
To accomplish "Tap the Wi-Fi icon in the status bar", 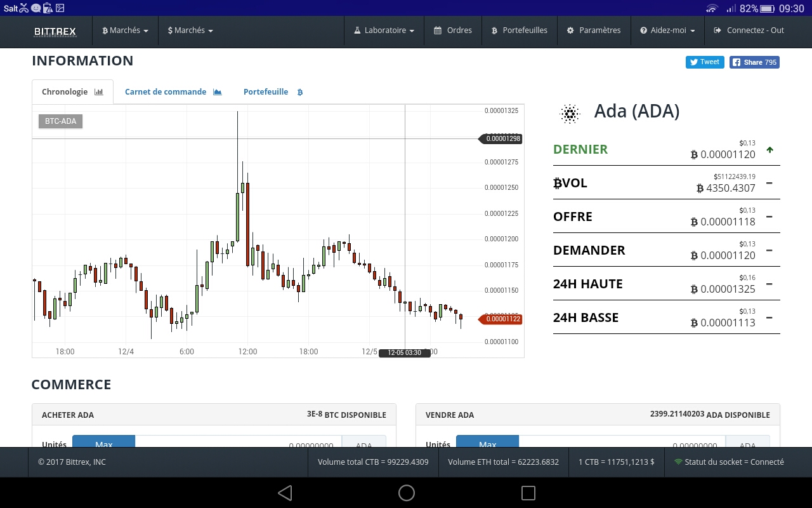I will pos(712,8).
